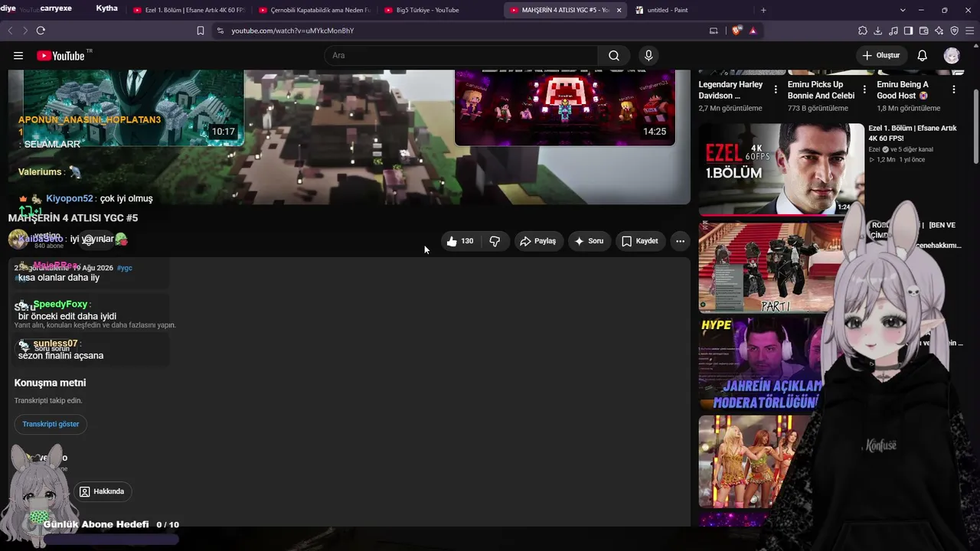
Task: Click the #ygc hashtag link
Action: tap(125, 269)
